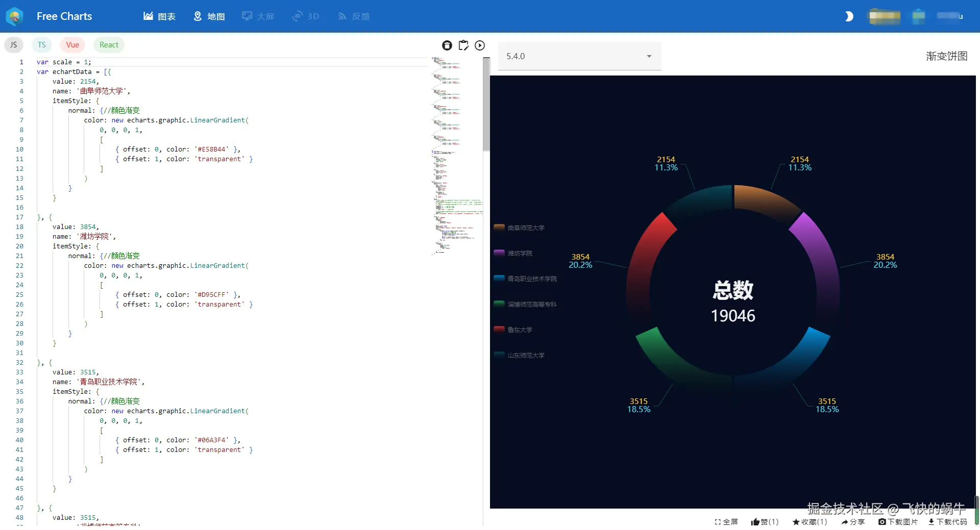980x530 pixels.
Task: Share the chart using 分享 icon
Action: (x=852, y=522)
